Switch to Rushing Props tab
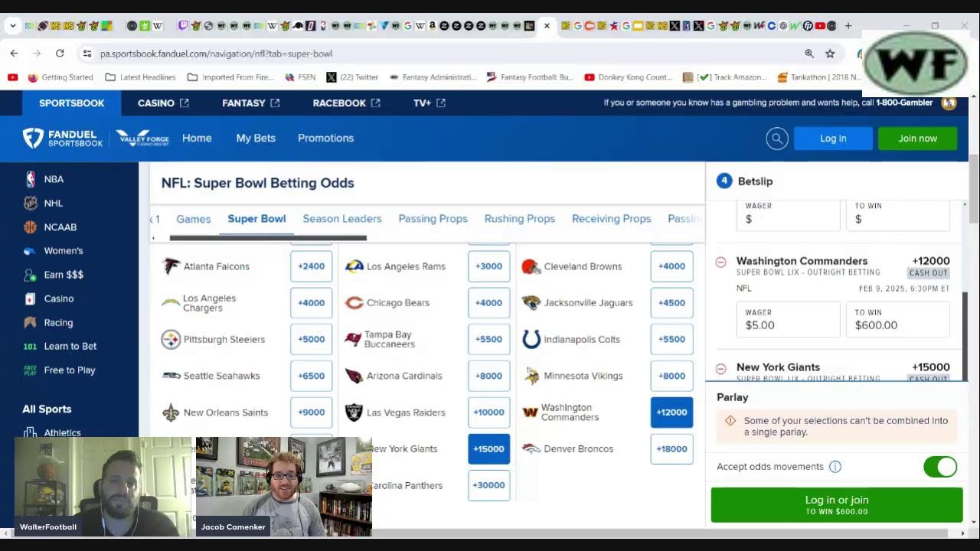This screenshot has width=980, height=551. tap(520, 219)
